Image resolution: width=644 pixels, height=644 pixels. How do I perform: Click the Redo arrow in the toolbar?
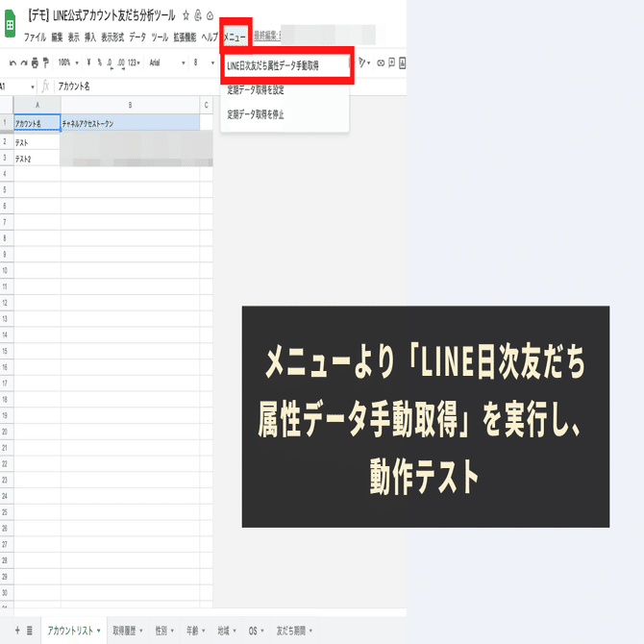click(x=24, y=62)
